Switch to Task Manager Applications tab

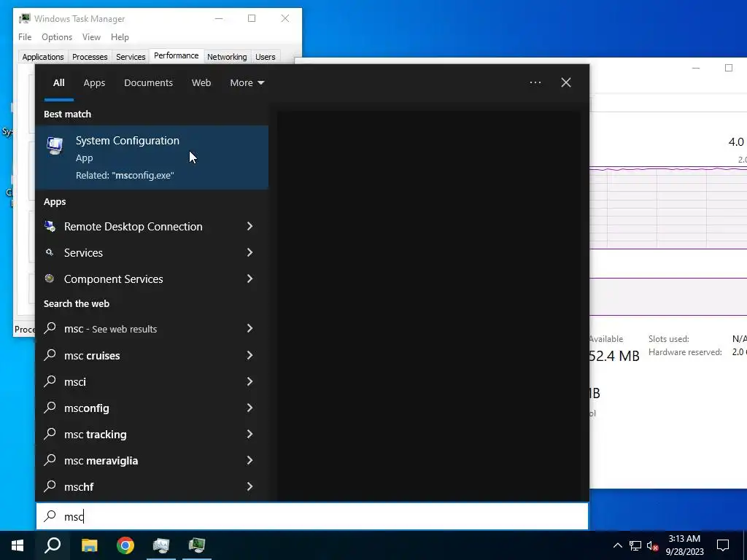[43, 57]
